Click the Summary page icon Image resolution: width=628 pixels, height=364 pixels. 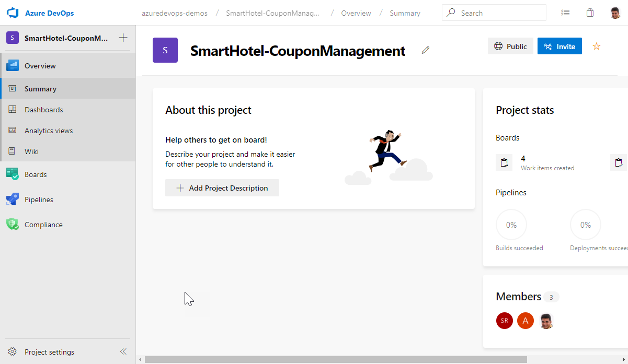click(x=12, y=89)
